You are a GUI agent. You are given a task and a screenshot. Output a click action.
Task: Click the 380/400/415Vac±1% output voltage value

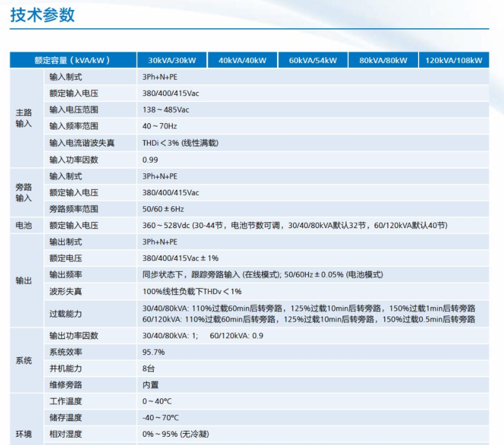[x=180, y=258]
